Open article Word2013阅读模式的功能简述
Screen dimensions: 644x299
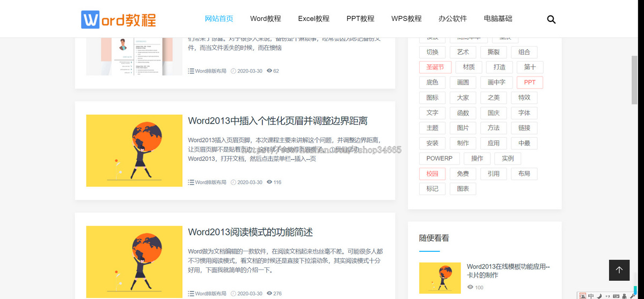click(x=250, y=233)
